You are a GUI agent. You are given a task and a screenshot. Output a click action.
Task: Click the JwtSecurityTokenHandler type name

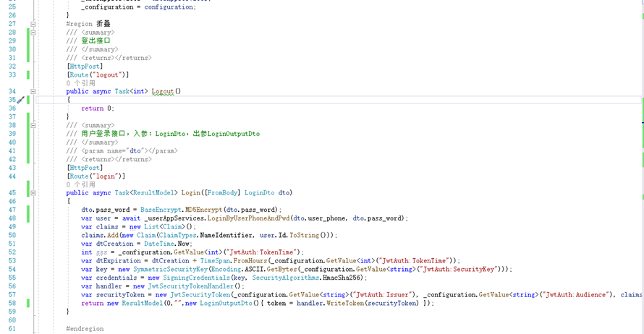(x=190, y=286)
